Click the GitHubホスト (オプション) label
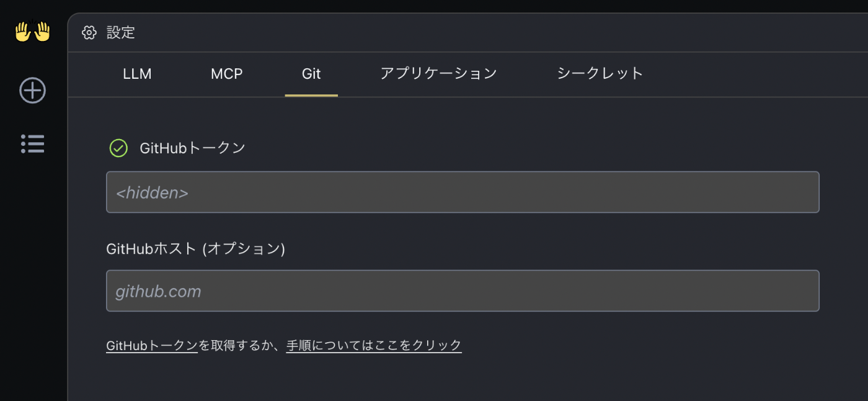The image size is (868, 401). click(x=195, y=249)
